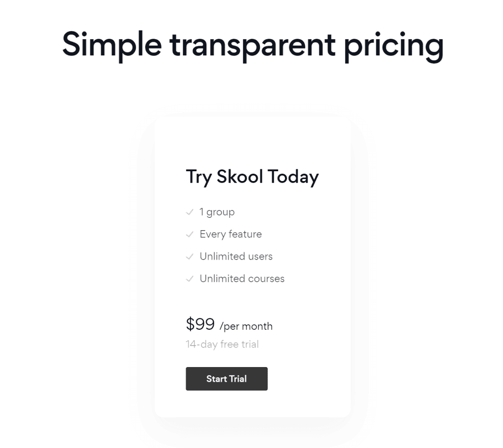Click the "/per month" label

pos(246,326)
